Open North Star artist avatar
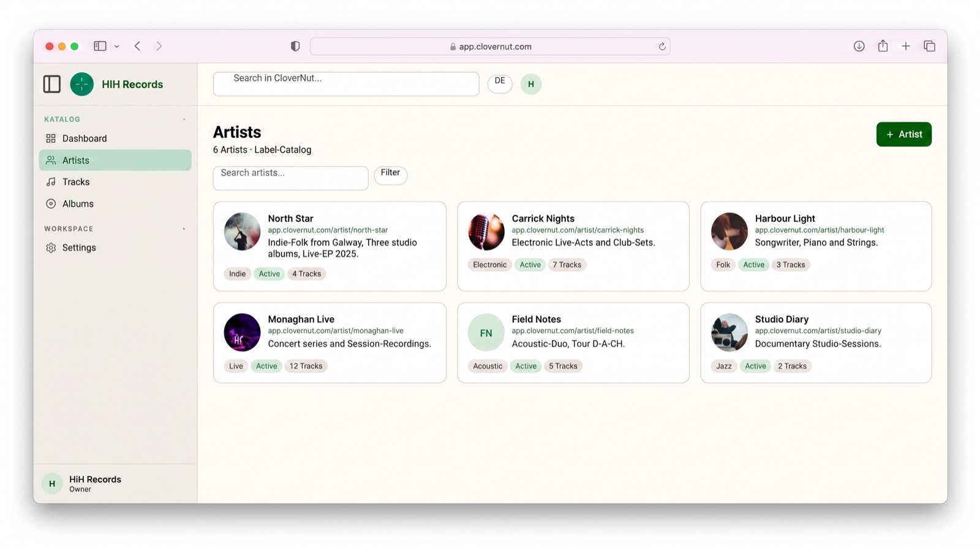Viewport: 980px width, 547px height. (x=242, y=232)
